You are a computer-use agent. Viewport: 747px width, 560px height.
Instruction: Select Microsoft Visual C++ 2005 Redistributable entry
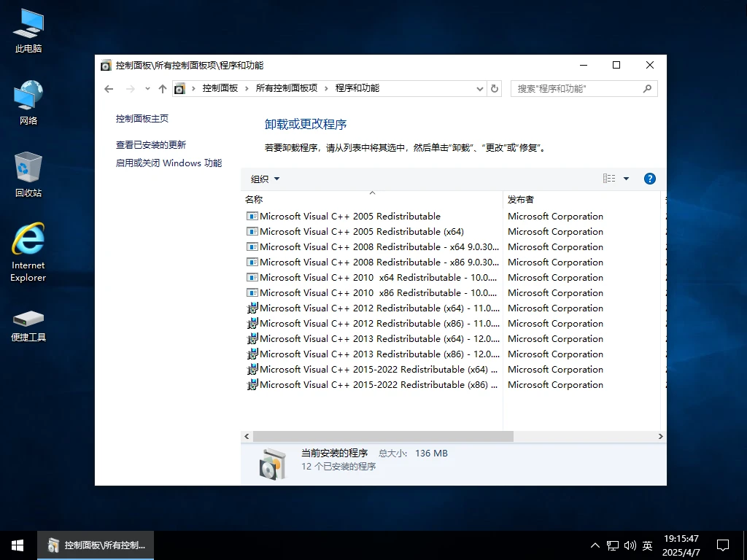pyautogui.click(x=343, y=216)
